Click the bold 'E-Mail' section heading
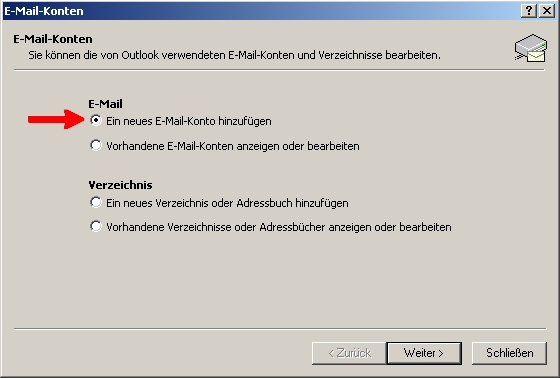The height and width of the screenshot is (378, 560). point(105,104)
